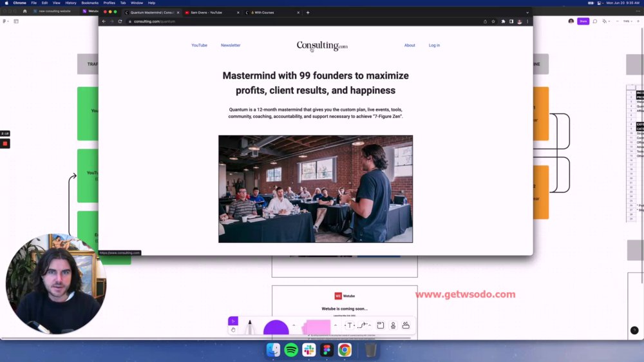
Task: Close the Sam Ovens YouTube tab
Action: (x=238, y=12)
